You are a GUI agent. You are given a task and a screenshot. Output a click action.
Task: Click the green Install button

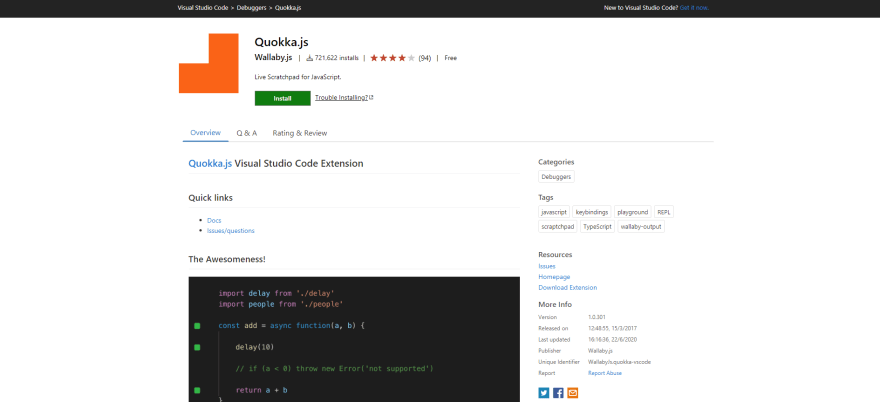(282, 98)
